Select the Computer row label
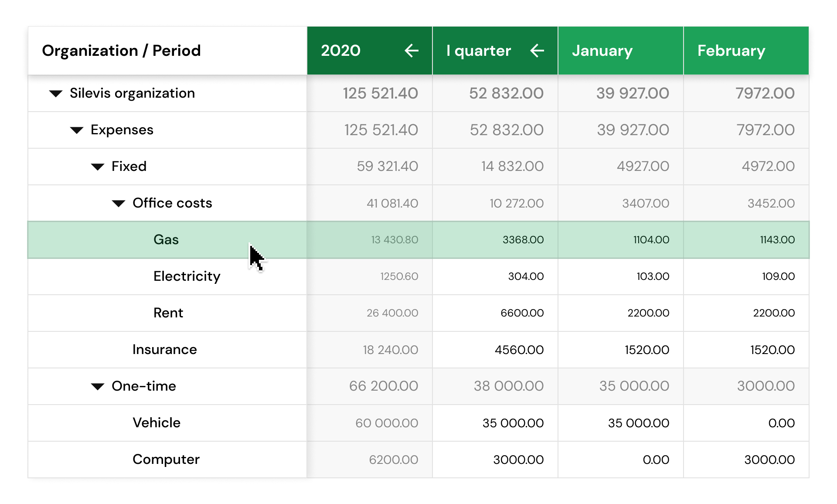 click(x=166, y=459)
